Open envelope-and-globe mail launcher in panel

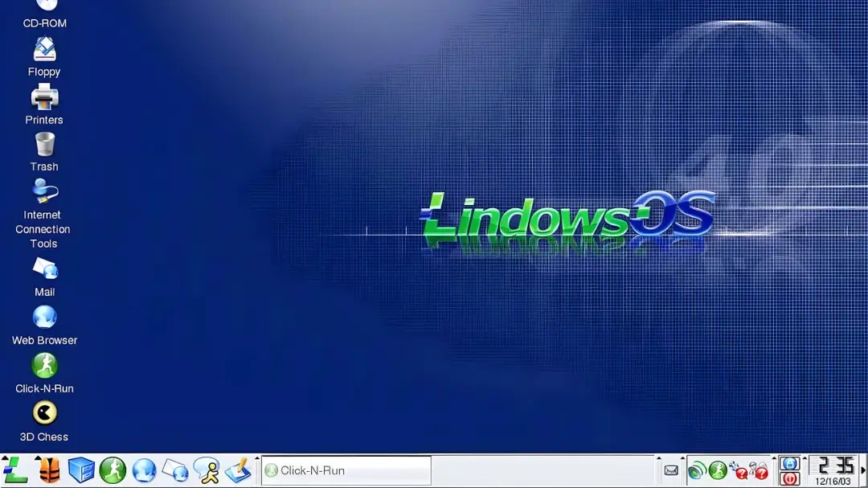coord(175,471)
